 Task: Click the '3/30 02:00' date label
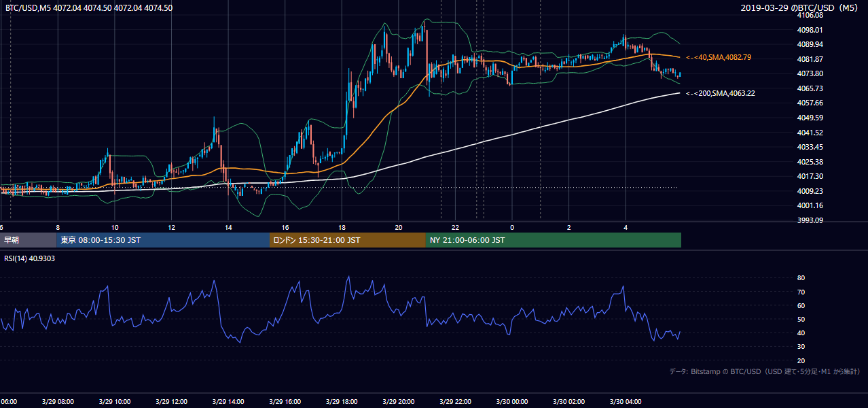tap(569, 402)
